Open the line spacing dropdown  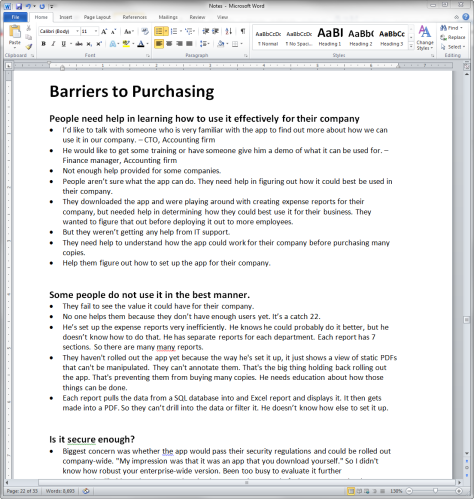pos(204,44)
